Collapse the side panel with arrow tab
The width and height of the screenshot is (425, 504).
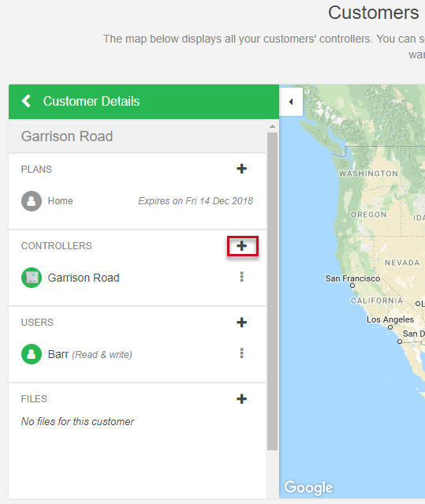(291, 102)
